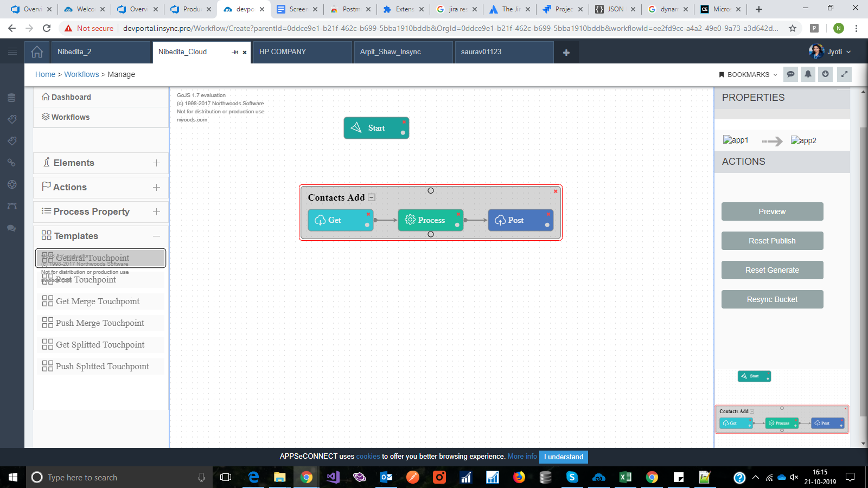This screenshot has width=868, height=488.
Task: Open the notifications bell icon
Action: point(808,74)
